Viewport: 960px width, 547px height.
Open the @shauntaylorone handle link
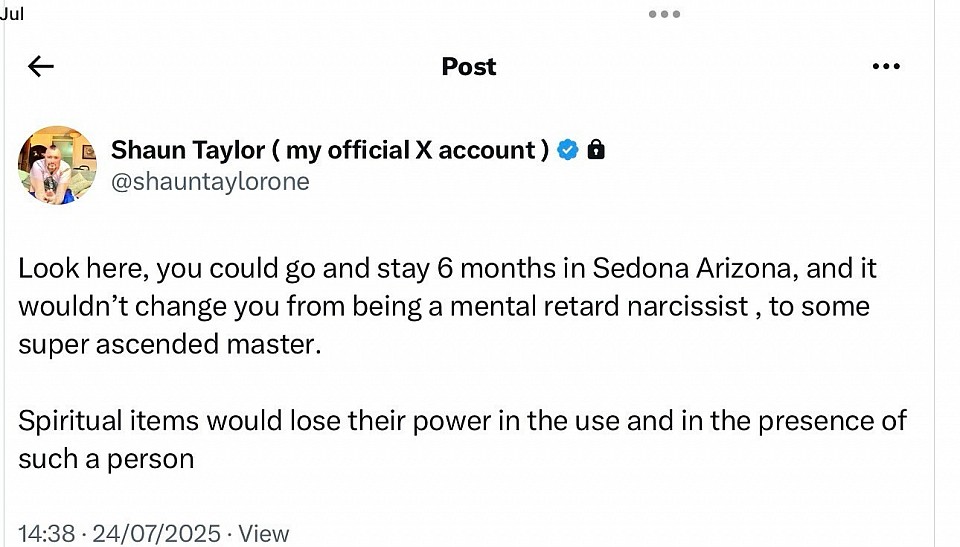(210, 181)
